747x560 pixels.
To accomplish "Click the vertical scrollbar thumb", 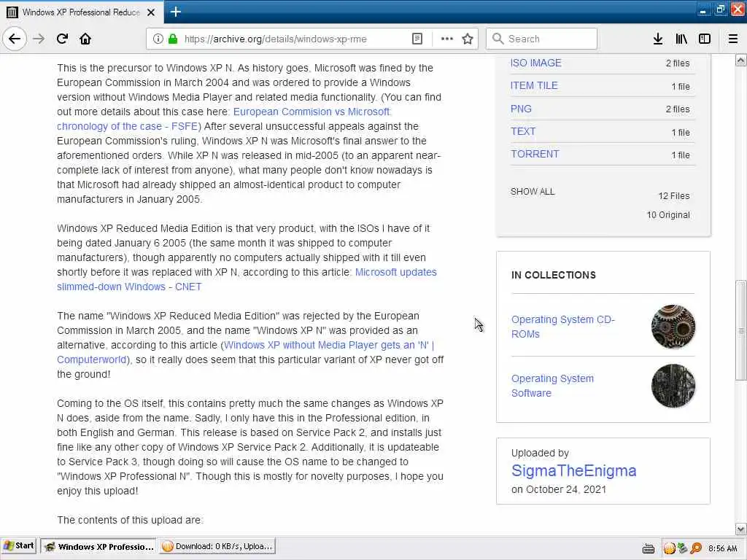I will pyautogui.click(x=741, y=330).
